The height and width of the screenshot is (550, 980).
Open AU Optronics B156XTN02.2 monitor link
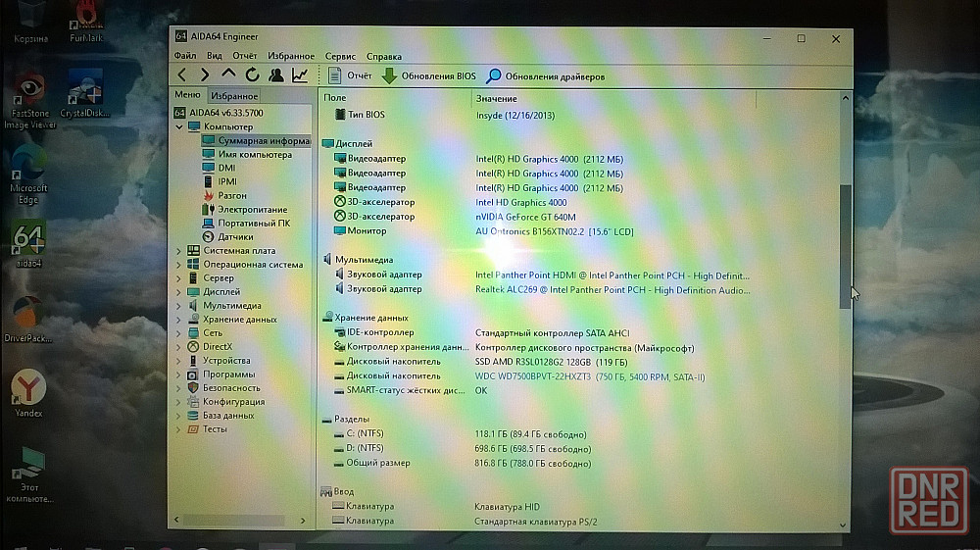pyautogui.click(x=555, y=232)
